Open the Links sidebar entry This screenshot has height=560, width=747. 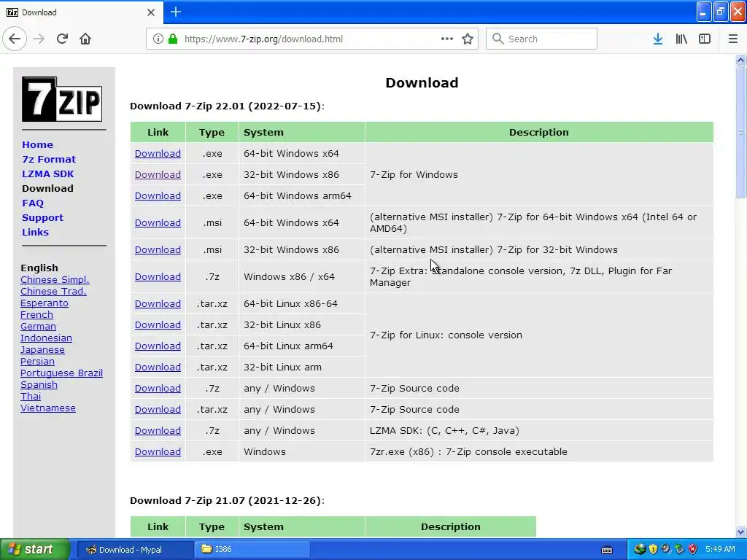(x=35, y=232)
